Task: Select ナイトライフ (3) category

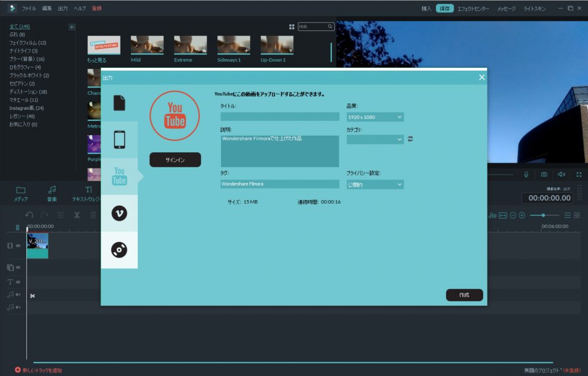Action: click(23, 51)
